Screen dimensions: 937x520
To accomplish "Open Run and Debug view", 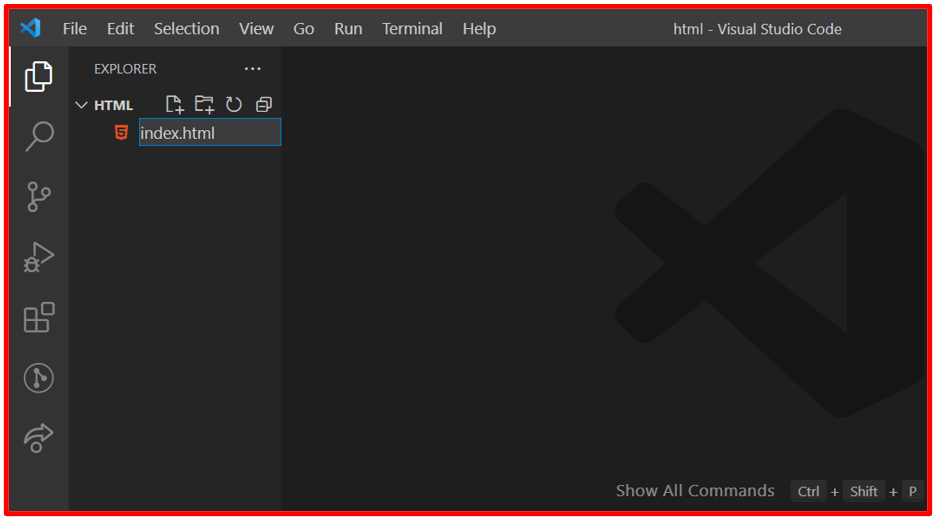I will point(39,258).
